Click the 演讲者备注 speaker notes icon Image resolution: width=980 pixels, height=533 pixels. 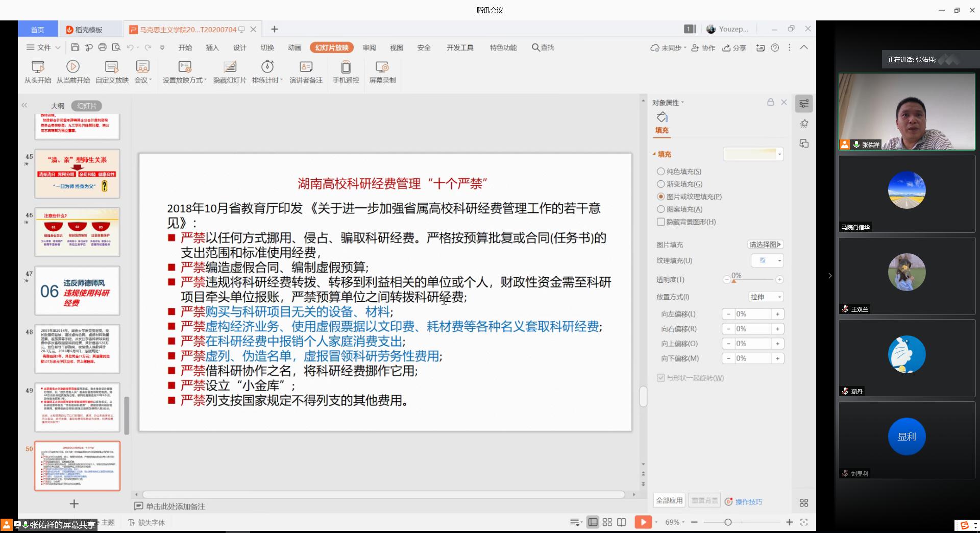point(306,67)
